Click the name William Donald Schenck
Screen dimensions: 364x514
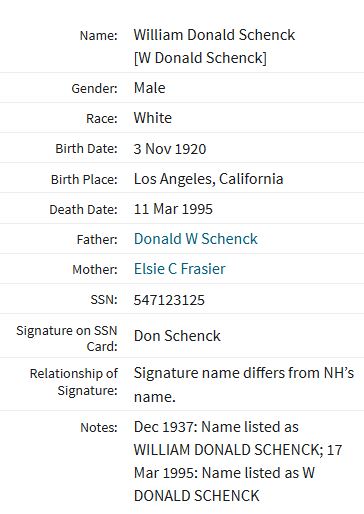214,35
